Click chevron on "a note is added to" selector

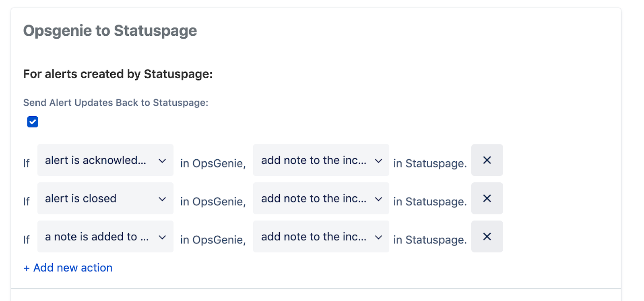(162, 237)
